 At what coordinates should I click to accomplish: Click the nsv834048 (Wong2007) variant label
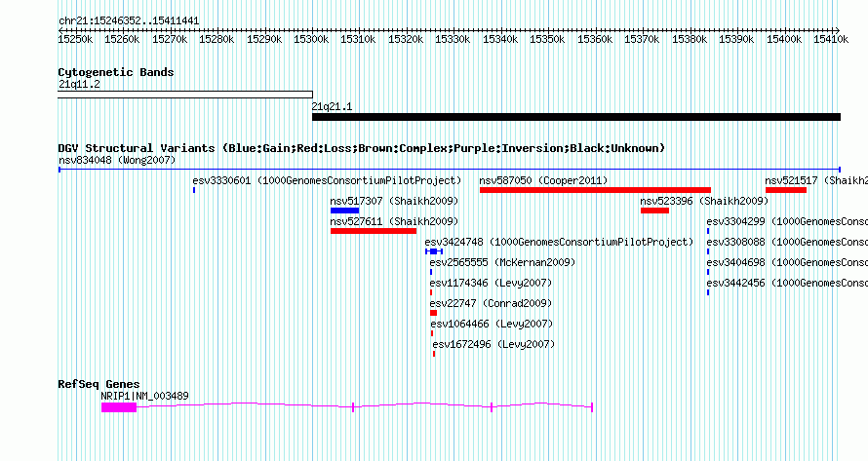117,161
